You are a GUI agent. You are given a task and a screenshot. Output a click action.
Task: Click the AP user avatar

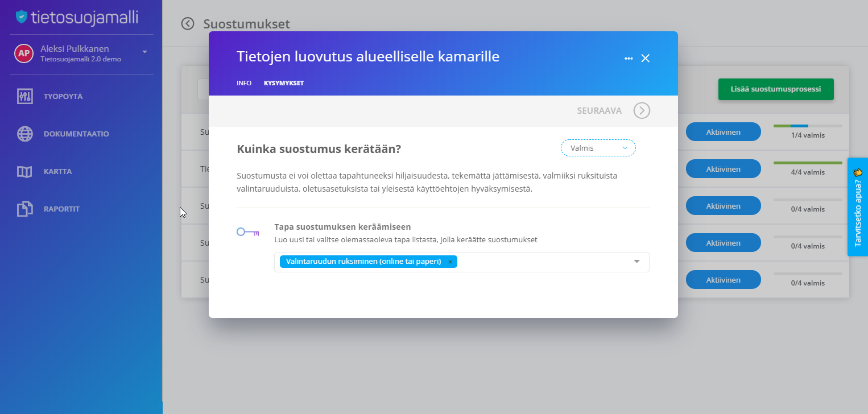23,53
